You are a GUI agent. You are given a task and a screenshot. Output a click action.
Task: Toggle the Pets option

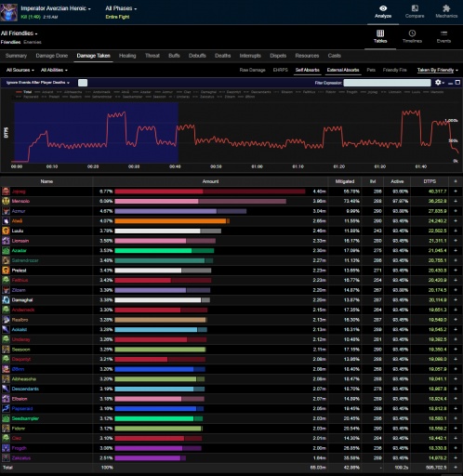[x=371, y=70]
